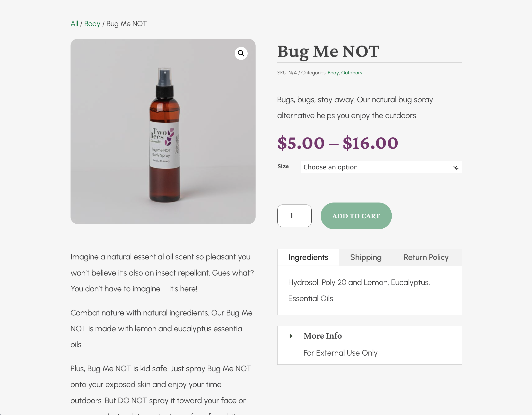The height and width of the screenshot is (415, 532).
Task: Click the Bug Me NOT product title
Action: point(328,51)
